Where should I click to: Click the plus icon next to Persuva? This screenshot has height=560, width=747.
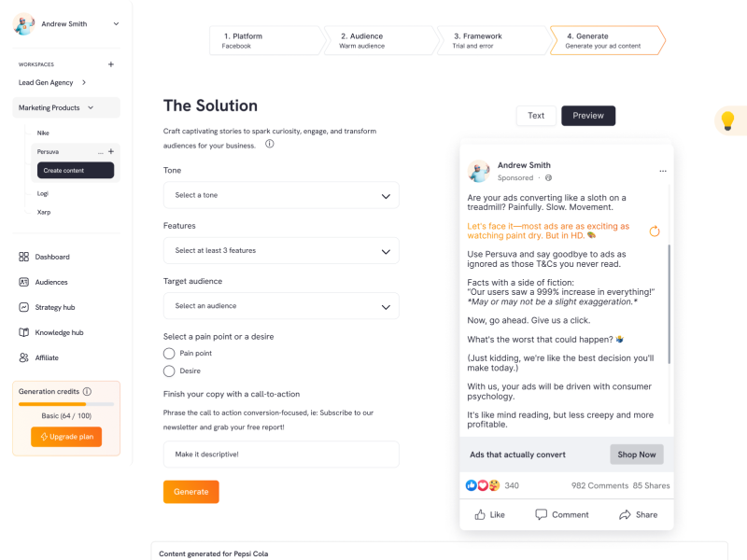point(111,151)
